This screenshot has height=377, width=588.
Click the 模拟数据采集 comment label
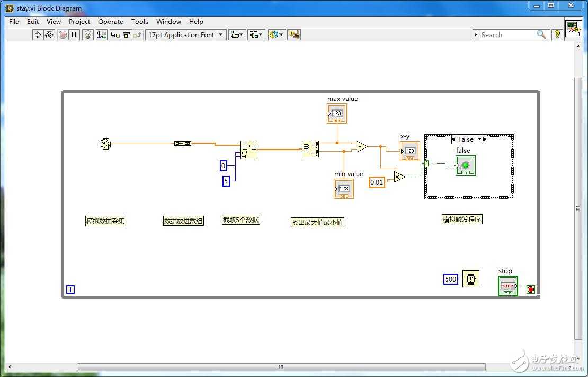coord(105,221)
